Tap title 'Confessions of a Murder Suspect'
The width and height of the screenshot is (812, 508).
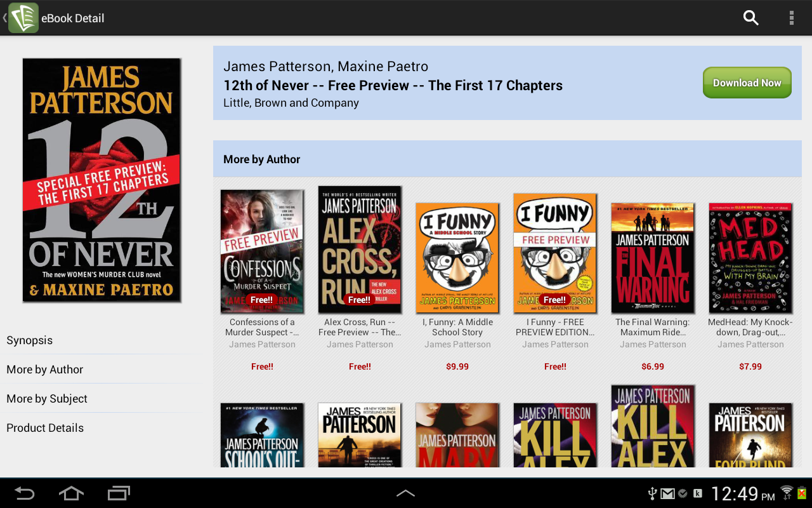click(262, 327)
